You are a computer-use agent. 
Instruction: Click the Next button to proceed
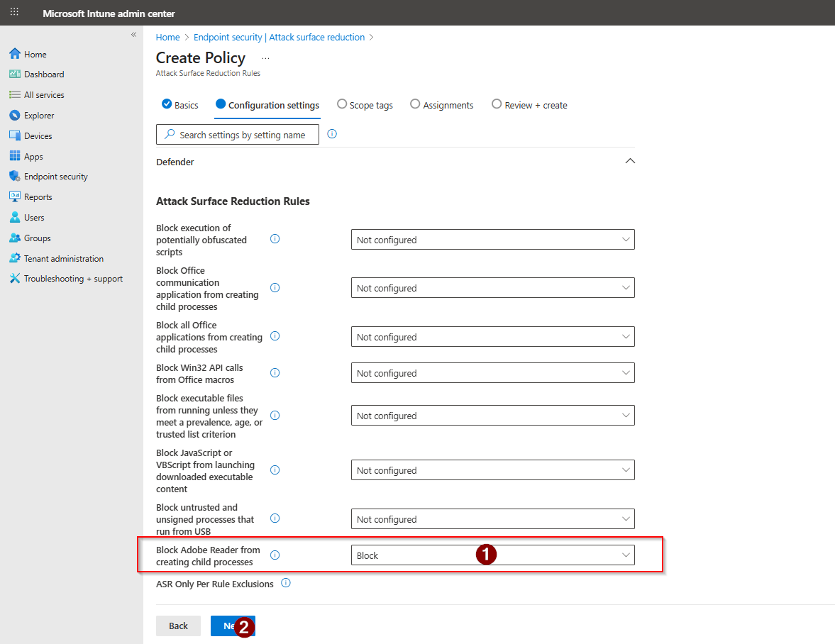(x=233, y=626)
